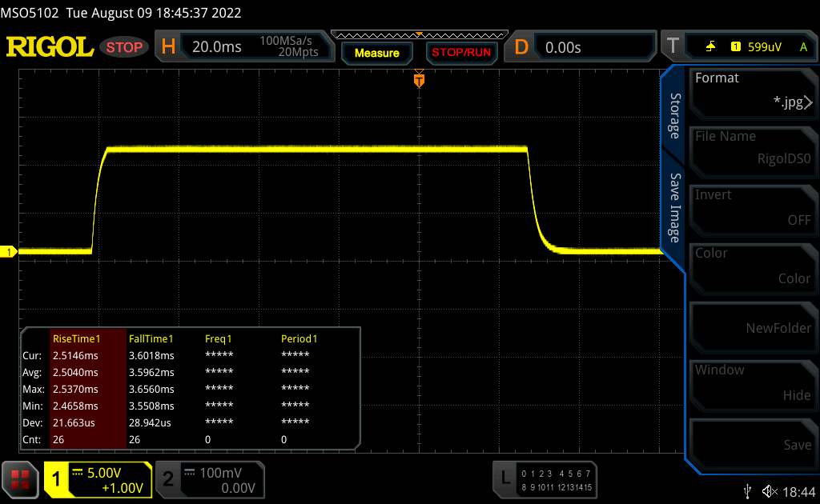This screenshot has height=504, width=820.
Task: Open the delay D 0.00s setting
Action: [x=583, y=47]
